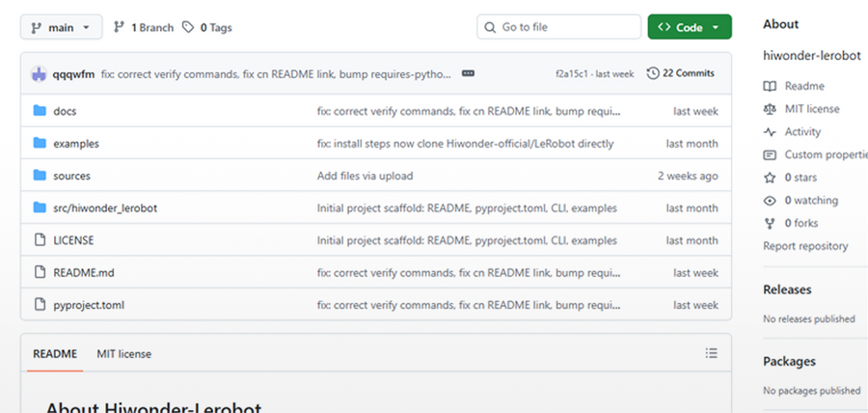Click the scales icon for MIT license
Viewport: 868px width, 413px height.
click(770, 109)
